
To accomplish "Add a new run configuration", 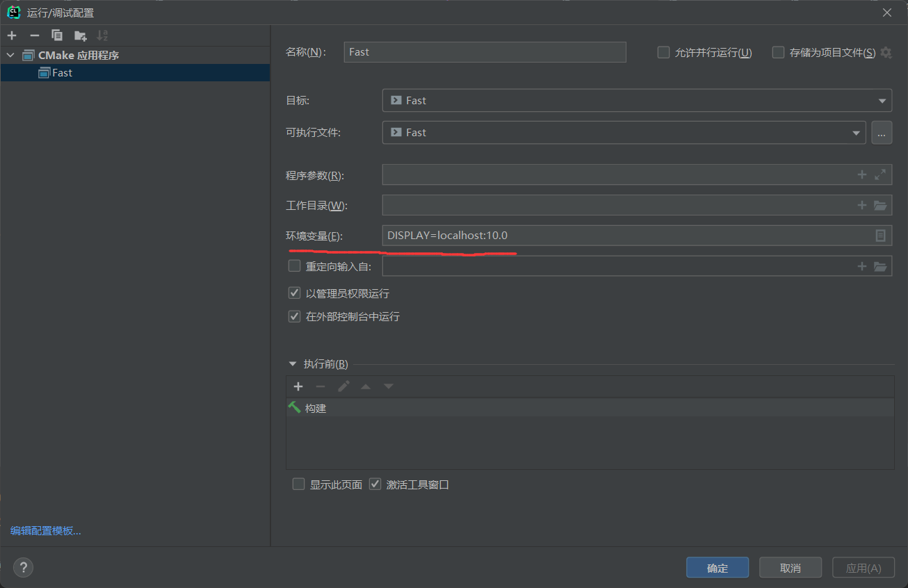I will pyautogui.click(x=11, y=35).
